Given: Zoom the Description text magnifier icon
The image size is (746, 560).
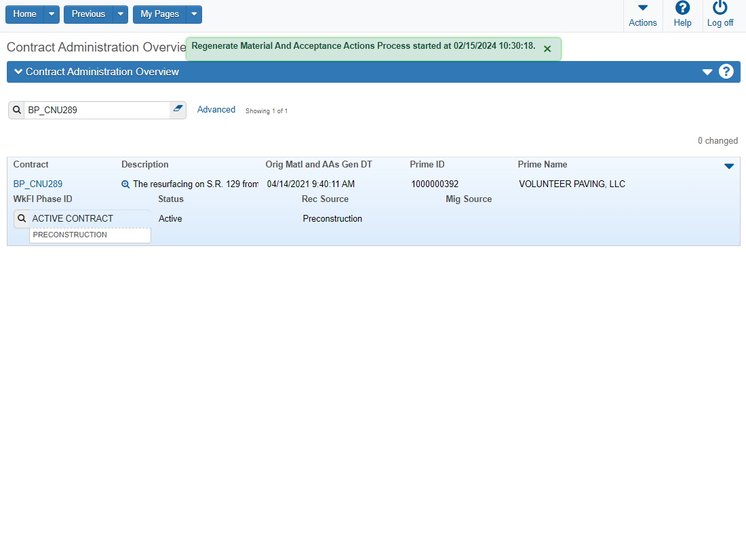Looking at the screenshot, I should click(x=125, y=184).
